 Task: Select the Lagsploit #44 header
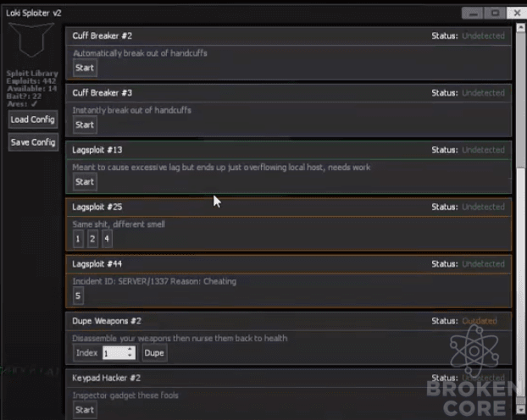click(288, 264)
